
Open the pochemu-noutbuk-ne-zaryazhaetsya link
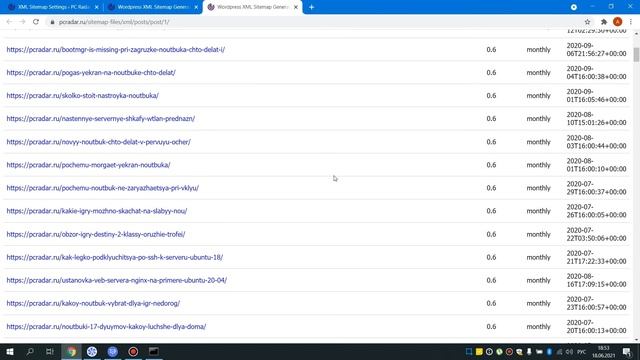[102, 188]
